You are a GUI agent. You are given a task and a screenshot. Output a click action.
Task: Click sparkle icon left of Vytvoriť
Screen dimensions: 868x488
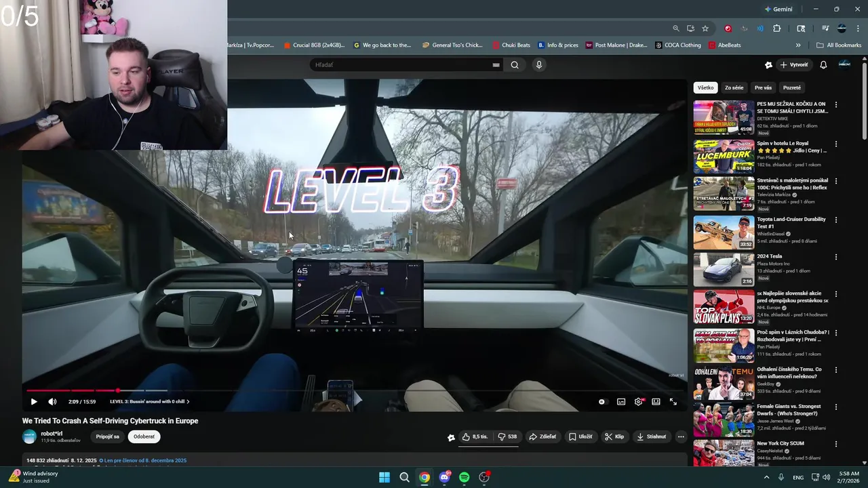pos(768,65)
